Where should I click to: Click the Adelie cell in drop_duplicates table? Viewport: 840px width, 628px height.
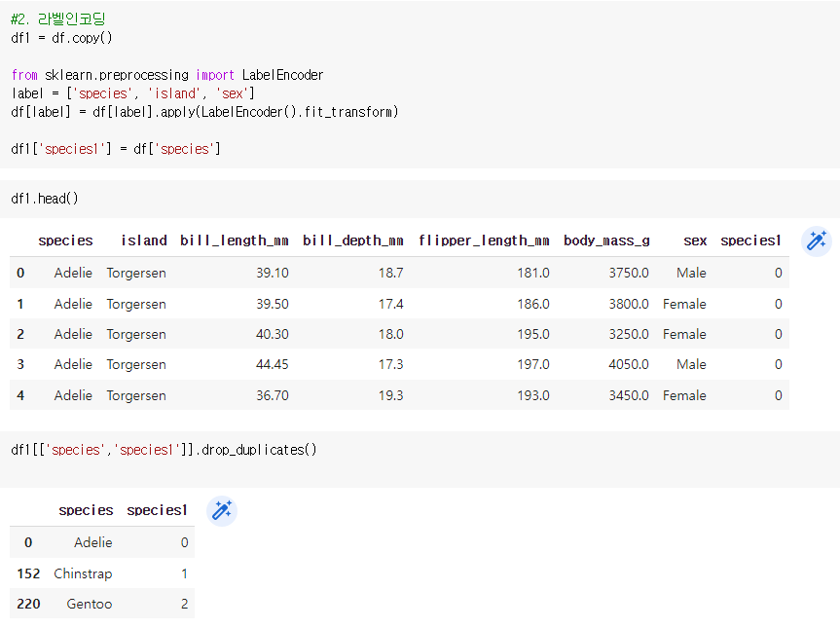tap(93, 542)
